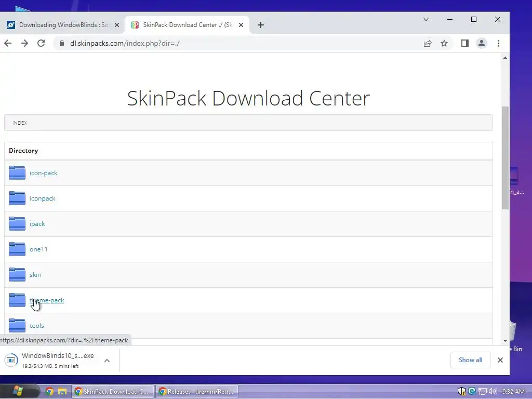Click the icon-pack folder icon

(x=17, y=172)
